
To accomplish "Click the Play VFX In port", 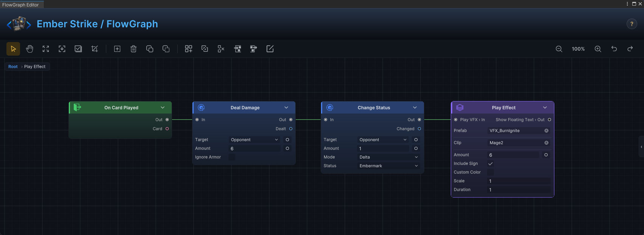I will [x=456, y=120].
